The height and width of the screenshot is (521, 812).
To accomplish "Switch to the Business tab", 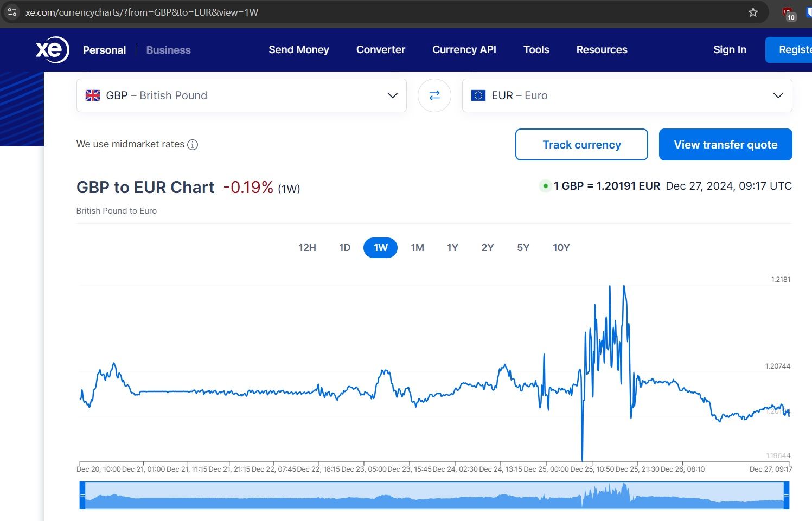I will tap(168, 50).
